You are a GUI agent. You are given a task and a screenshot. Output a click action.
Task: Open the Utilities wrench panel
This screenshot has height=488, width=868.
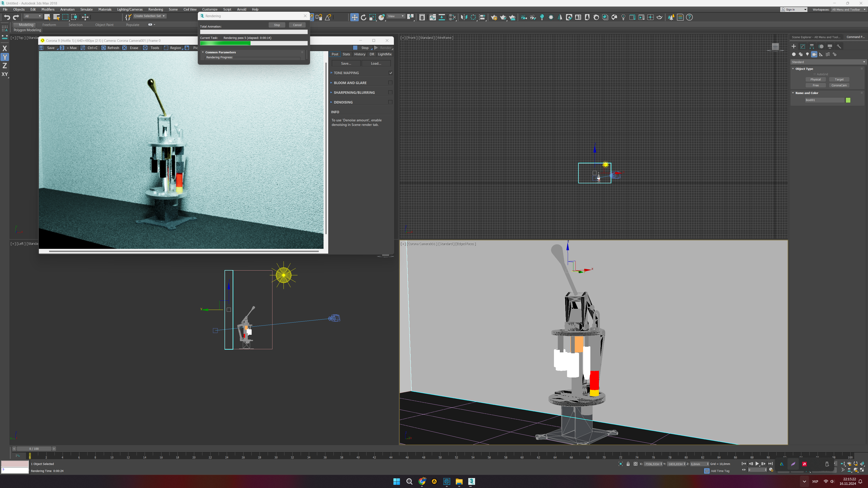(x=839, y=47)
